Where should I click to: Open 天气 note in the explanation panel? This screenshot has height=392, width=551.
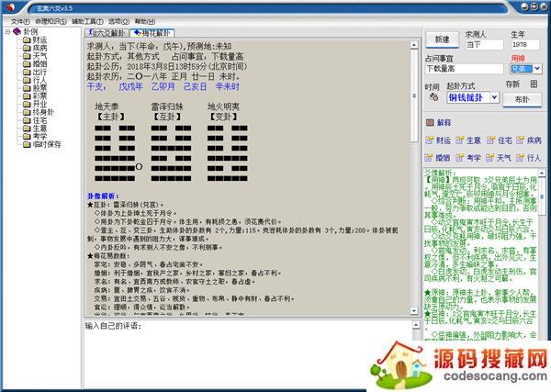[x=499, y=158]
